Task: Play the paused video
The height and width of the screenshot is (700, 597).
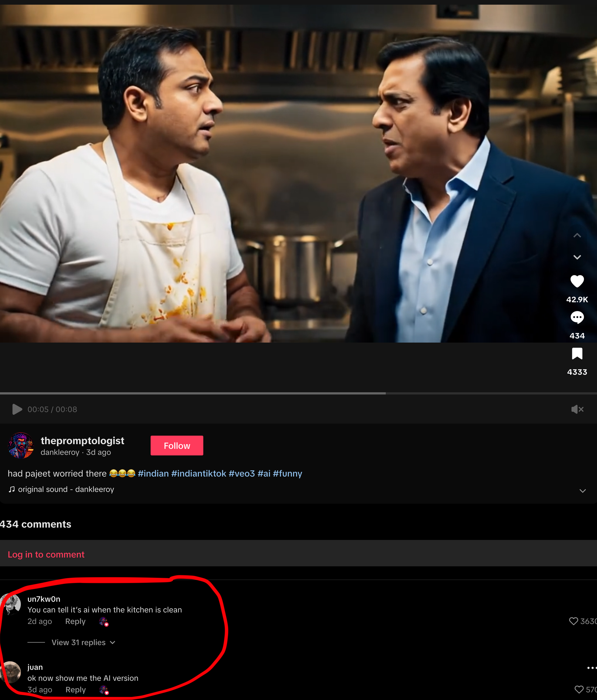Action: pyautogui.click(x=17, y=409)
